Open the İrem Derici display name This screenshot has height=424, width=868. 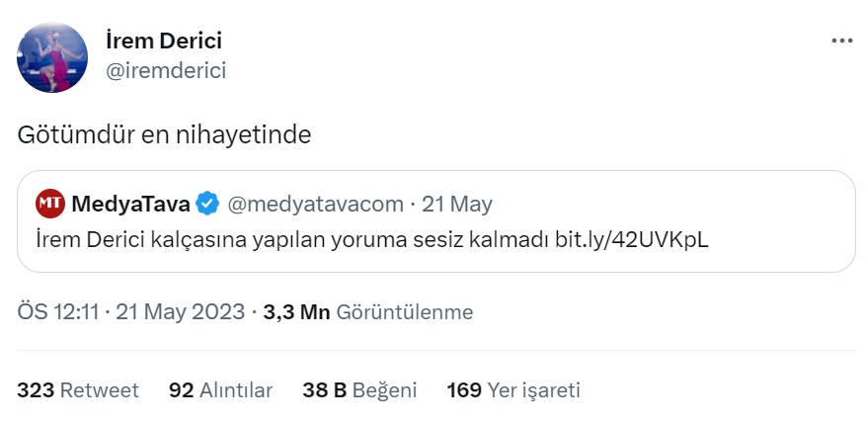(x=164, y=41)
